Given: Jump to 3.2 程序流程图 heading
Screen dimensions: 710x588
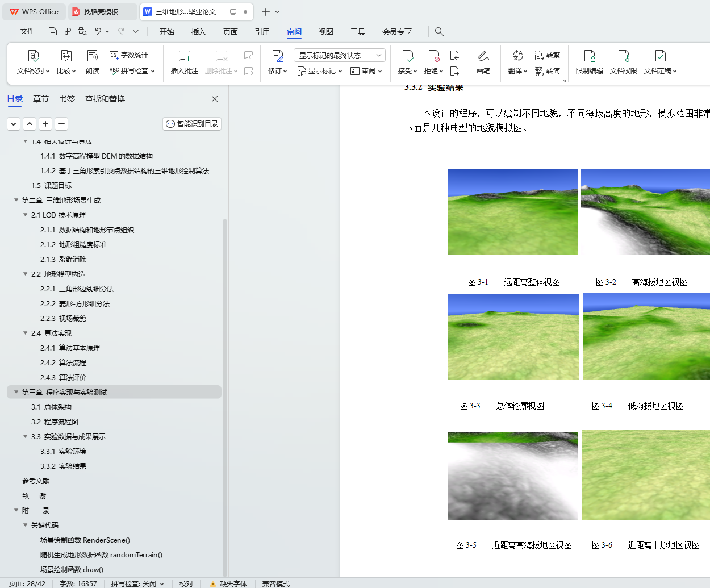Looking at the screenshot, I should point(55,422).
